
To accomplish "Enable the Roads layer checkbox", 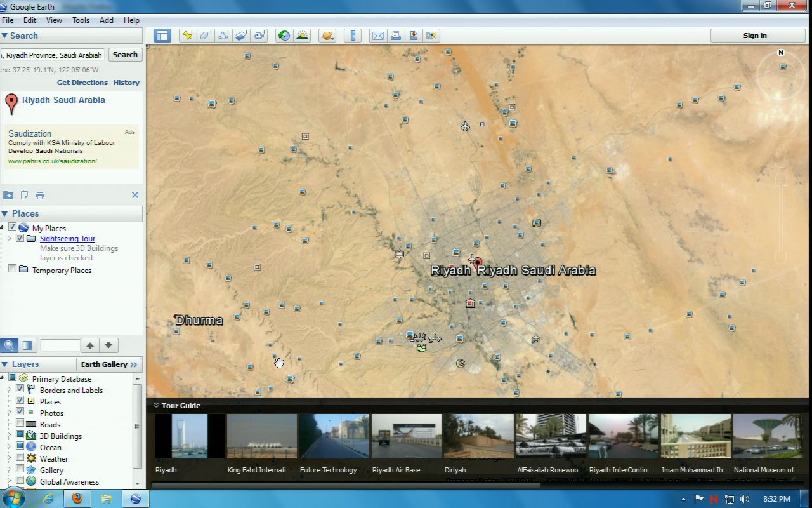I will pyautogui.click(x=20, y=424).
